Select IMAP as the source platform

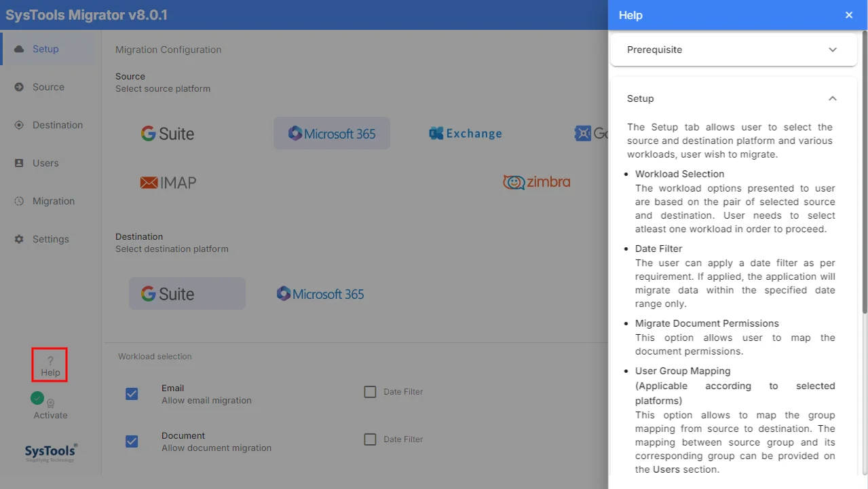(x=168, y=182)
